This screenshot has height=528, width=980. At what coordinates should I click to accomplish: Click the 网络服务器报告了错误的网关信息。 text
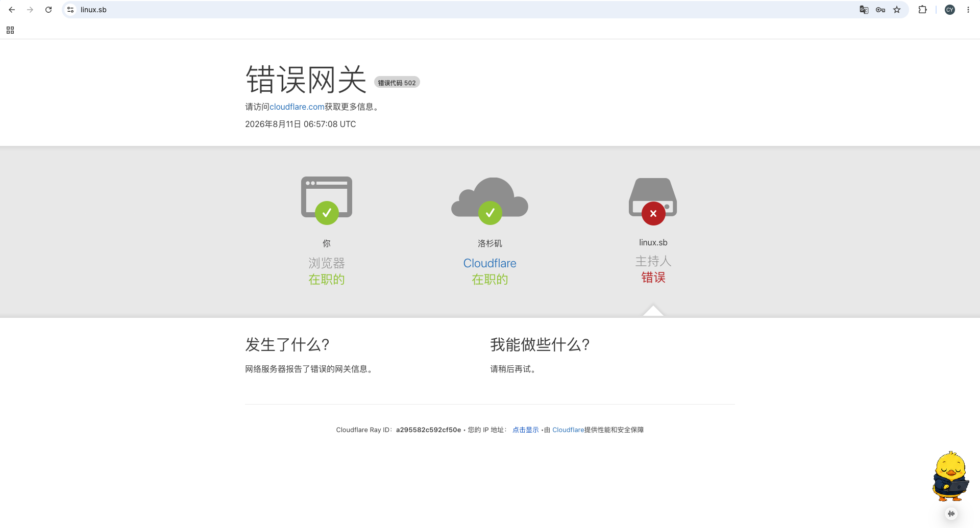coord(310,369)
